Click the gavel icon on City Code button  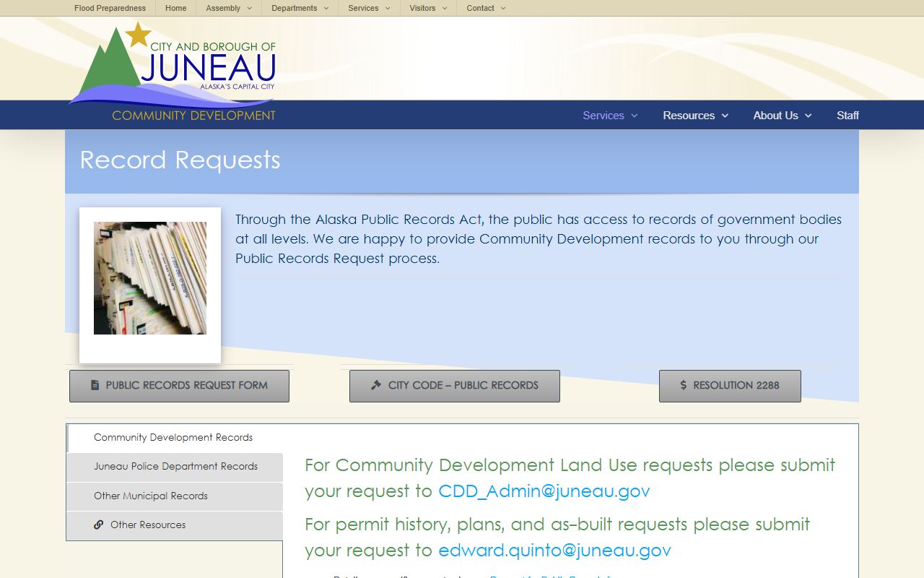pyautogui.click(x=376, y=385)
